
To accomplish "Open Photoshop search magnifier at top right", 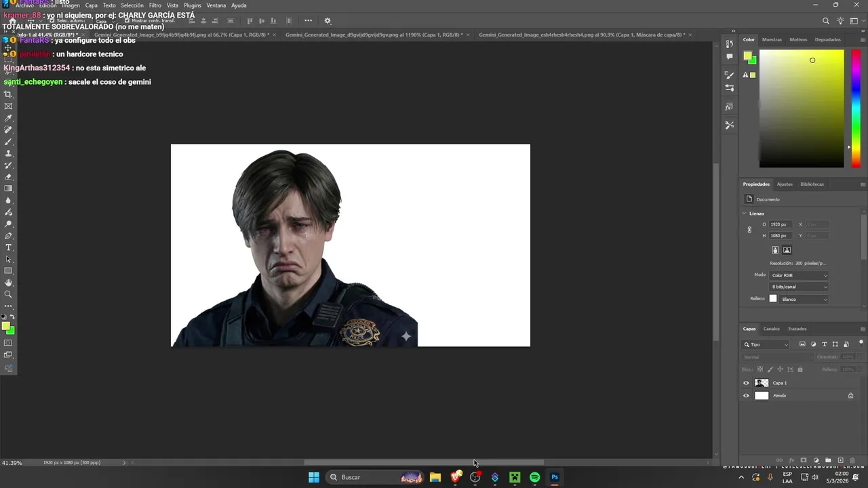I will point(825,21).
